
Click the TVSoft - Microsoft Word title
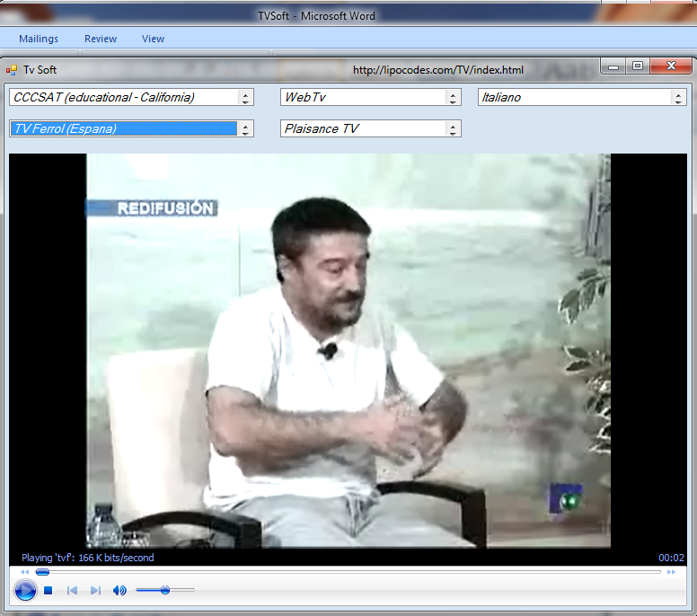[x=316, y=16]
